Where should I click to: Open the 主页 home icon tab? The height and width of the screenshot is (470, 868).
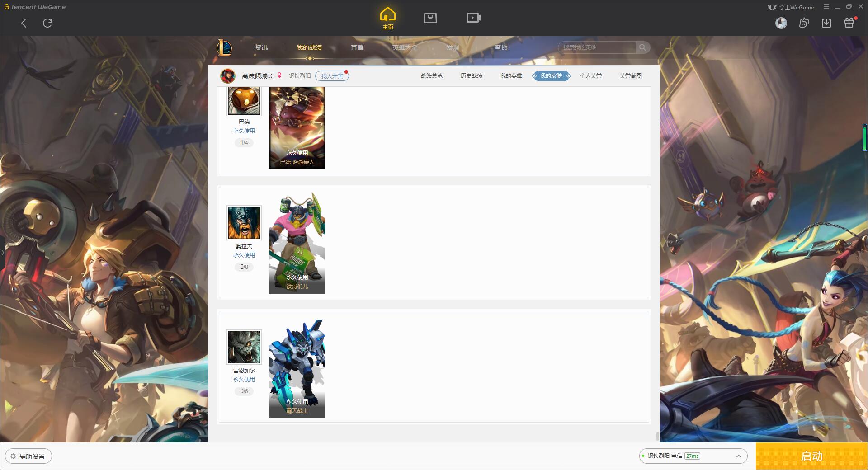pos(387,19)
